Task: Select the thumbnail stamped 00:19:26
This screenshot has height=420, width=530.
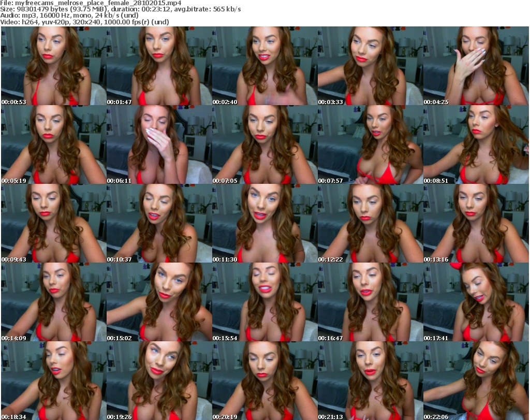Action: click(x=159, y=381)
